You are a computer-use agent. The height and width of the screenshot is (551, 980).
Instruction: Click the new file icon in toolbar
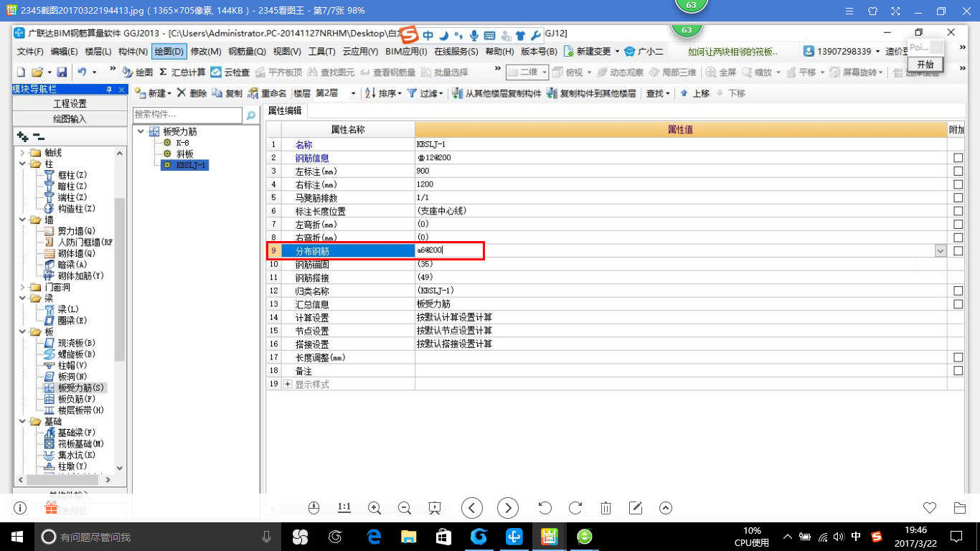21,72
